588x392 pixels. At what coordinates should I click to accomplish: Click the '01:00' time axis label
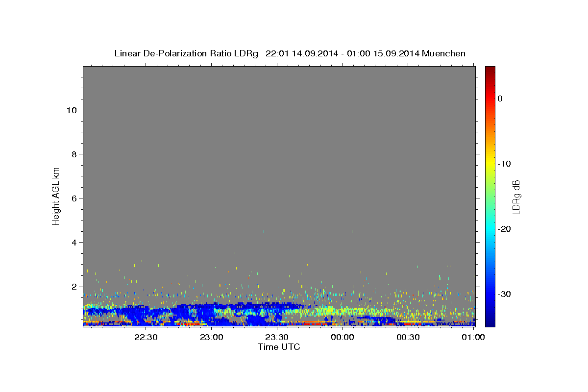(473, 337)
